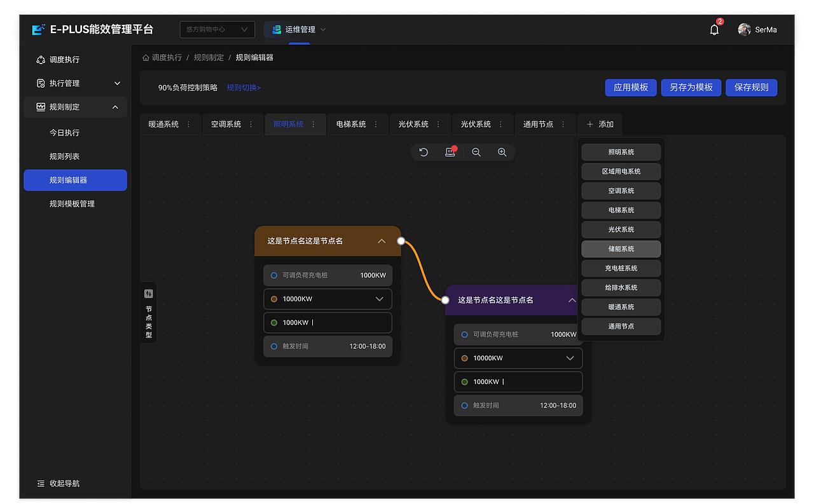Open 规则编辑器 in the sidebar

[75, 180]
